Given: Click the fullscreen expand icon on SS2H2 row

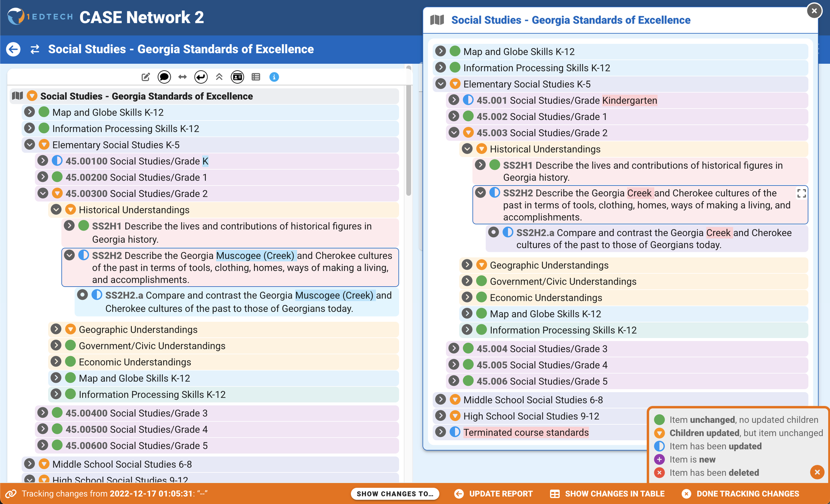Looking at the screenshot, I should coord(802,193).
